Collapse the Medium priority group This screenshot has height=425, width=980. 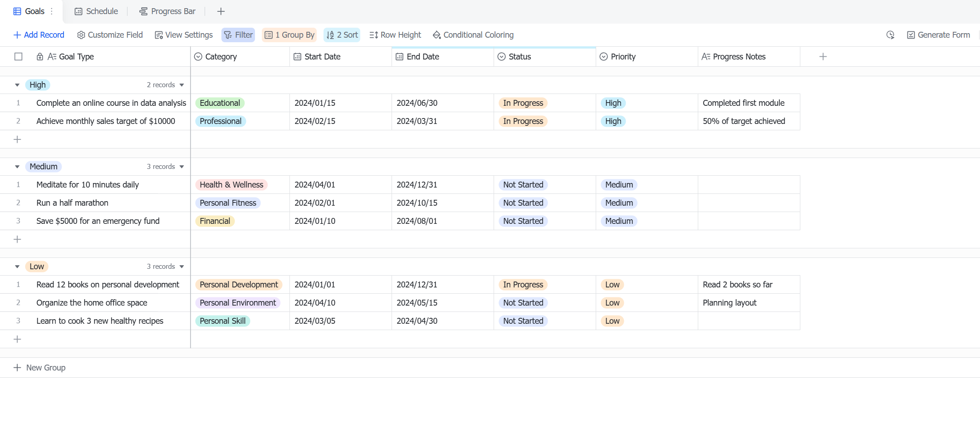pyautogui.click(x=17, y=167)
